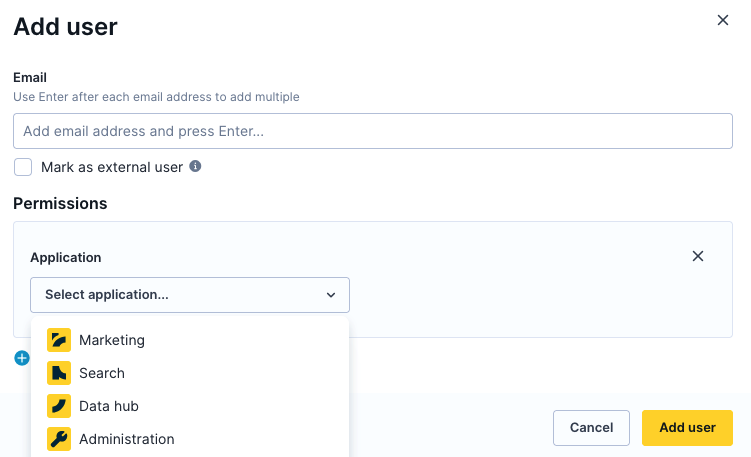
Task: Click the yellow Add user button
Action: (687, 428)
